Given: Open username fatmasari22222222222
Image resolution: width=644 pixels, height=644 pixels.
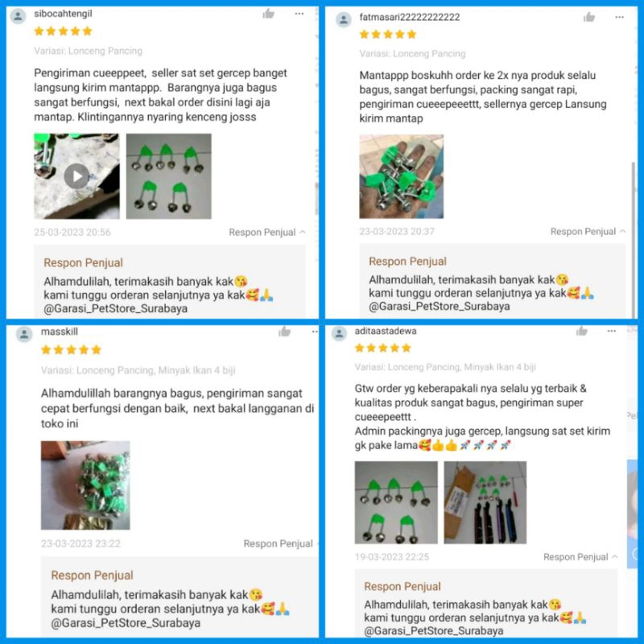Looking at the screenshot, I should coord(410,17).
